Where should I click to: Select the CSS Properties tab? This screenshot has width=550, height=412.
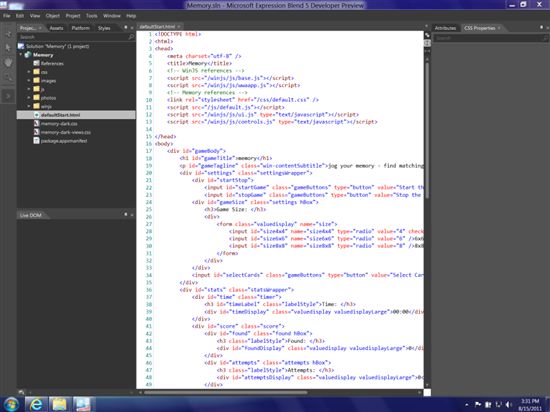coord(479,28)
